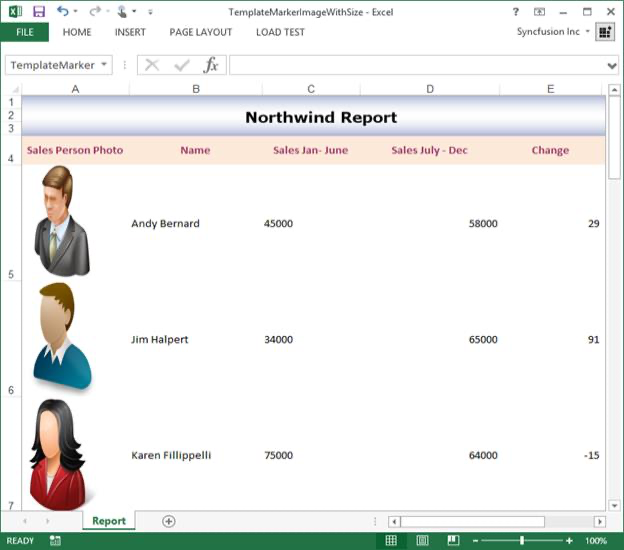Add a new sheet with plus icon
Viewport: 624px width, 550px height.
pyautogui.click(x=169, y=521)
